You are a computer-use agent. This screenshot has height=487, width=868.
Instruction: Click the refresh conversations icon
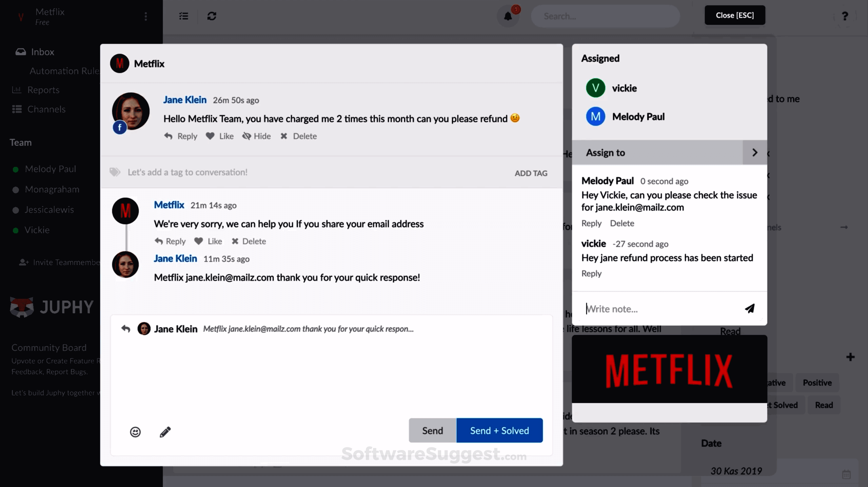pyautogui.click(x=212, y=16)
